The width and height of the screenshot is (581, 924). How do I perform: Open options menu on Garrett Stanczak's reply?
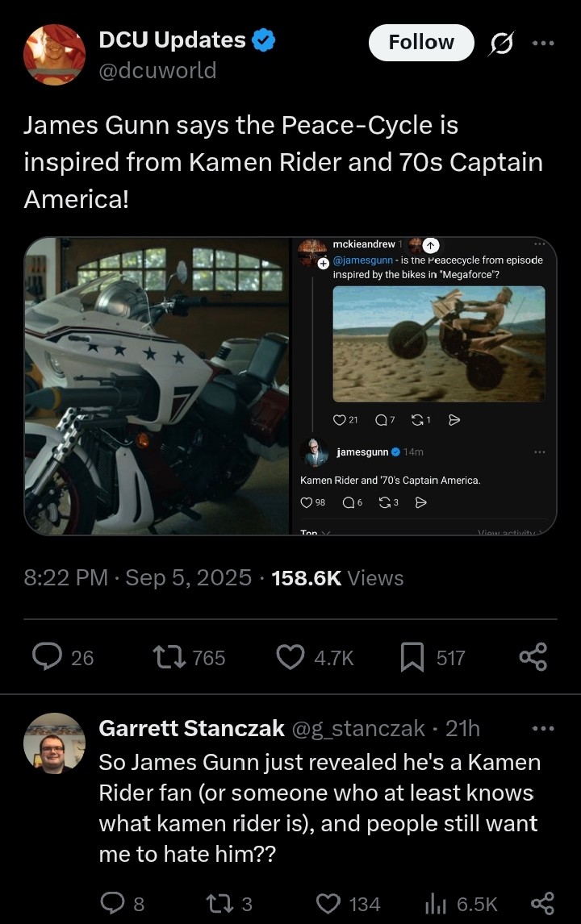click(x=543, y=728)
